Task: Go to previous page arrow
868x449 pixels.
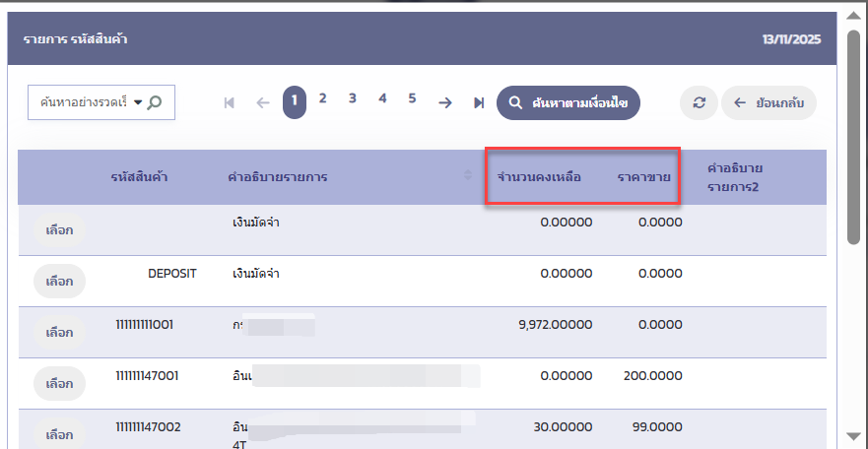Action: coord(262,102)
